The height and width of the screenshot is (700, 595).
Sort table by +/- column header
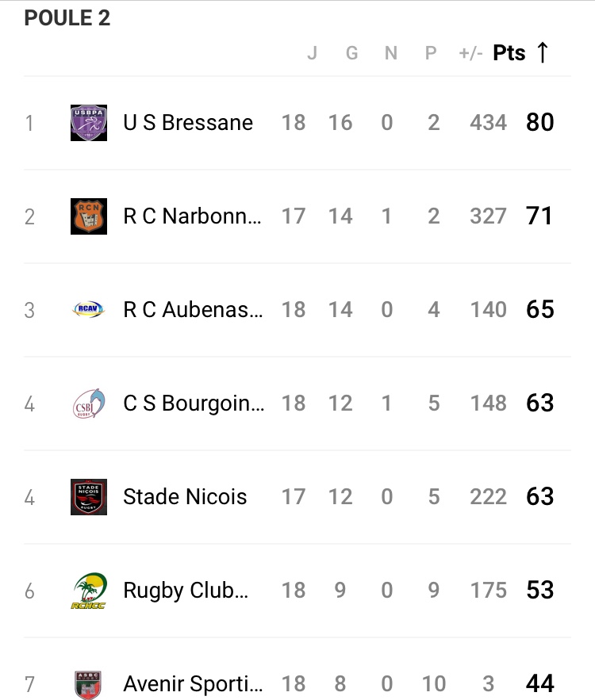(470, 54)
